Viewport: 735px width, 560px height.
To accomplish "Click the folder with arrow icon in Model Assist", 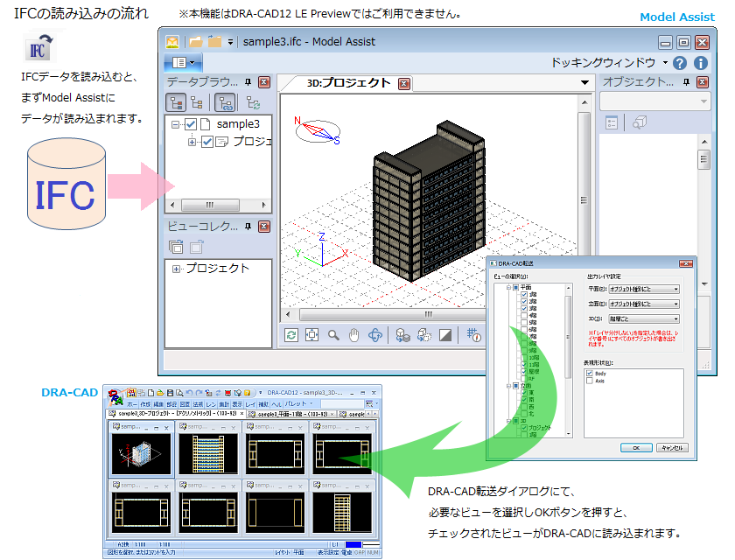I will tap(214, 41).
